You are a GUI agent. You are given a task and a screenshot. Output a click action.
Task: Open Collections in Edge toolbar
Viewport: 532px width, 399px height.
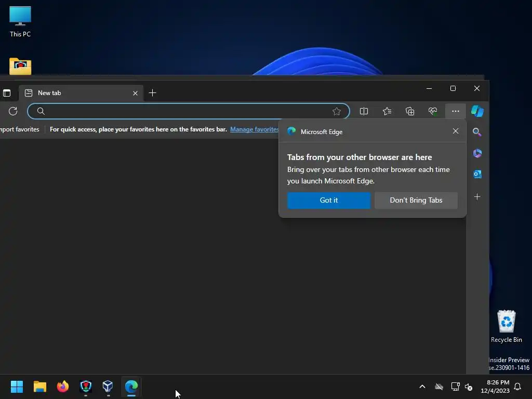click(410, 111)
